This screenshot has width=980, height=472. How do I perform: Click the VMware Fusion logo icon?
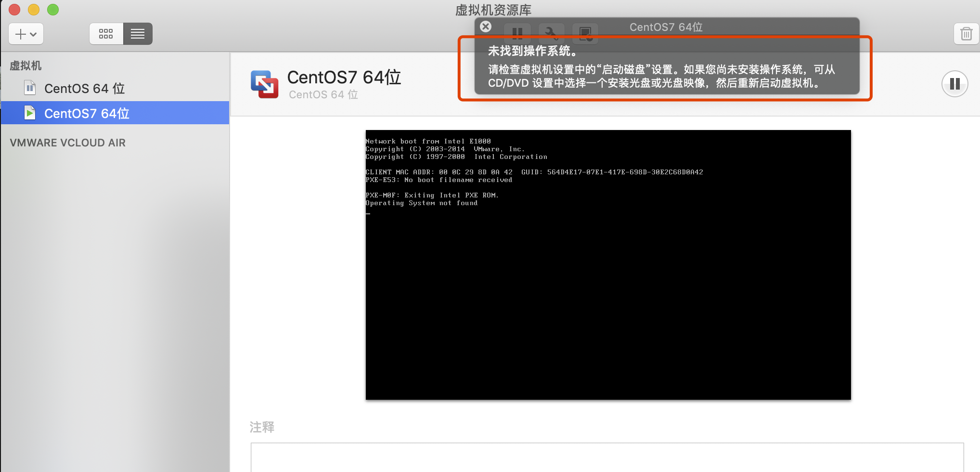click(x=264, y=84)
